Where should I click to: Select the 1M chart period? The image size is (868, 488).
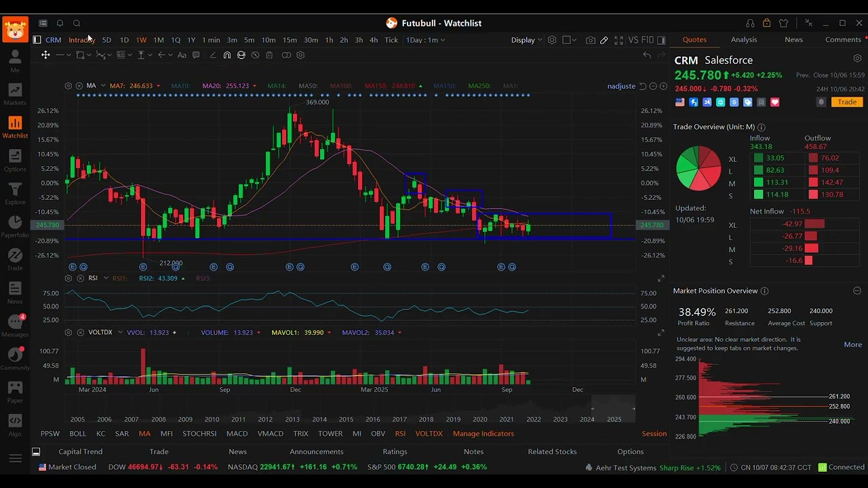(x=158, y=40)
